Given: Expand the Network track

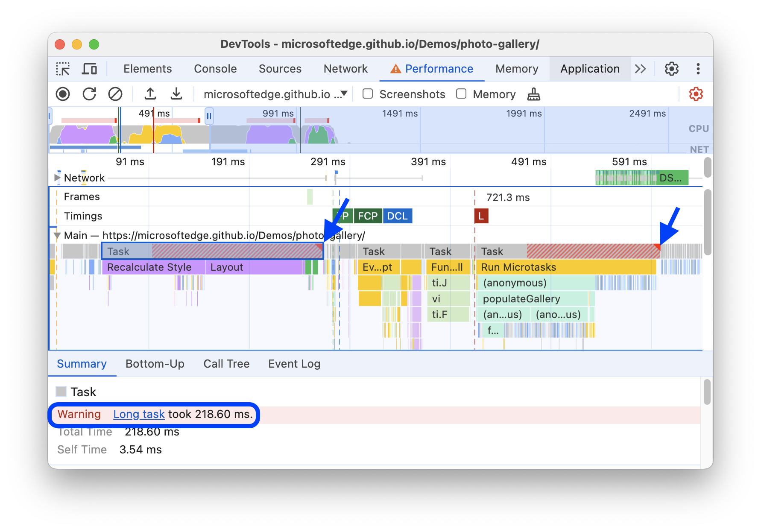Looking at the screenshot, I should (x=57, y=178).
